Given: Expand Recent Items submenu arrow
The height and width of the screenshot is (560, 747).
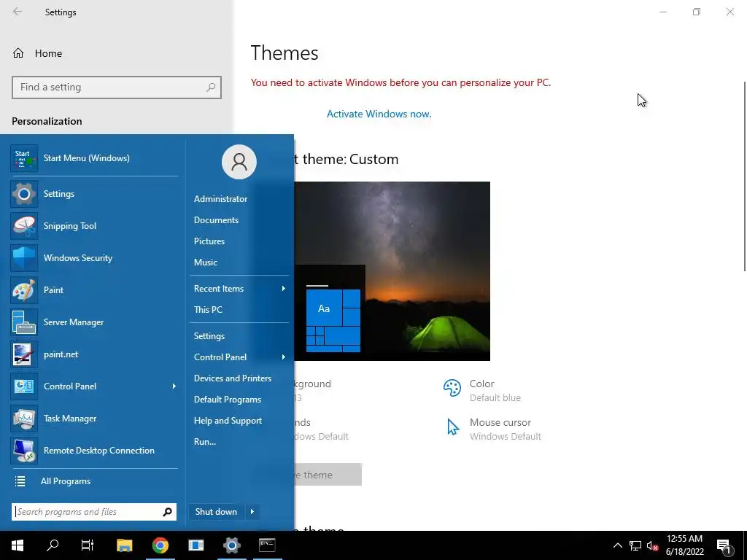Looking at the screenshot, I should [284, 289].
